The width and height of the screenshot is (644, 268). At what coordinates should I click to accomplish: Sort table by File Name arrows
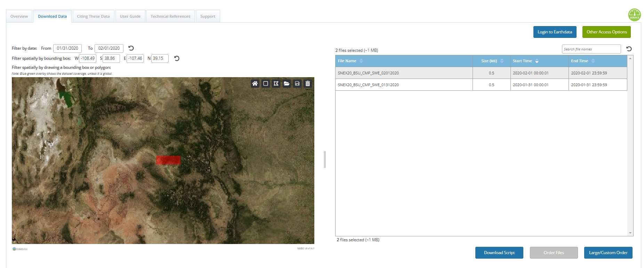click(361, 61)
